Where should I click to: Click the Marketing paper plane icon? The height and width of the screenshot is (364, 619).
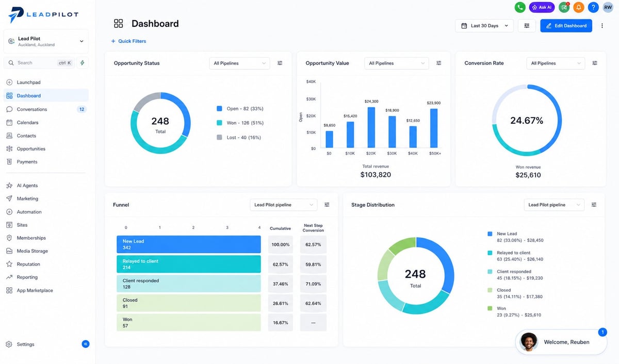coord(9,198)
